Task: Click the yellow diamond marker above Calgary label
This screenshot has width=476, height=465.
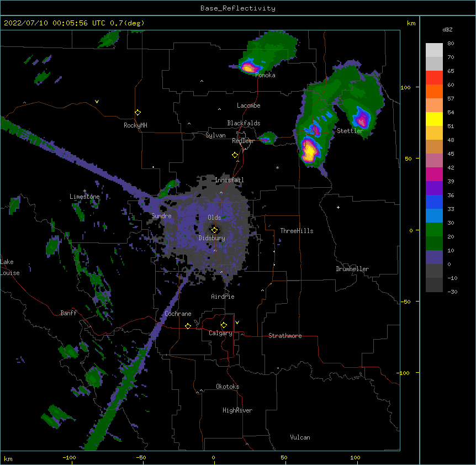Action: pos(224,325)
